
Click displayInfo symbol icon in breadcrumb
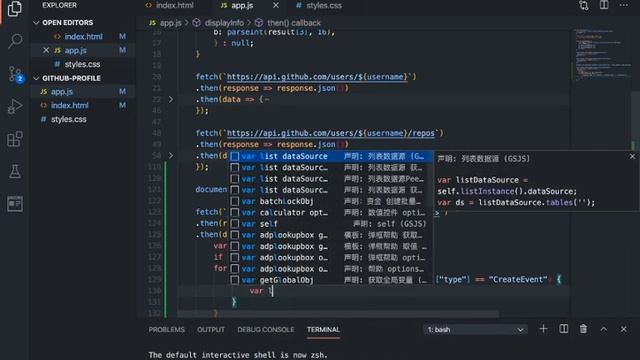(x=197, y=23)
